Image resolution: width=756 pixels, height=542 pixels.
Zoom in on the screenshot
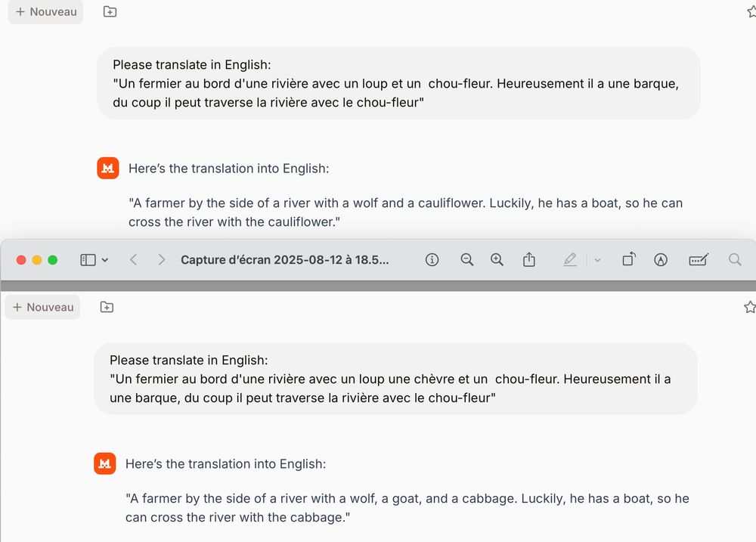(497, 259)
